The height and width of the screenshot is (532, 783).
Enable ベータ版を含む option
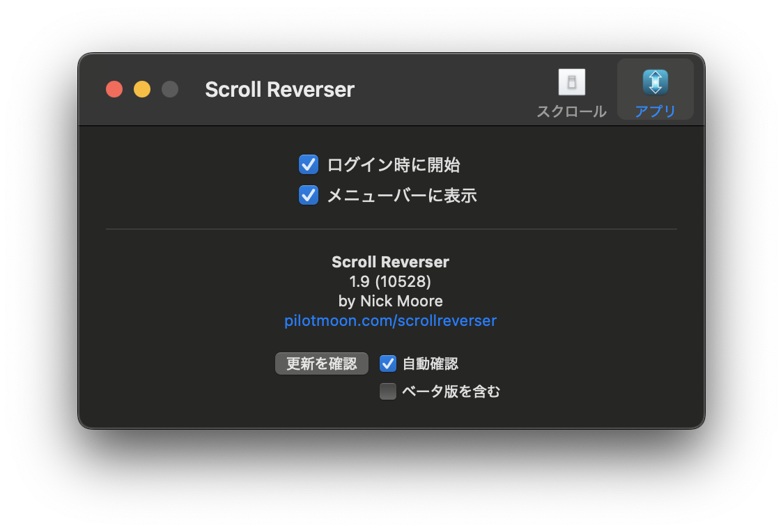(x=388, y=391)
